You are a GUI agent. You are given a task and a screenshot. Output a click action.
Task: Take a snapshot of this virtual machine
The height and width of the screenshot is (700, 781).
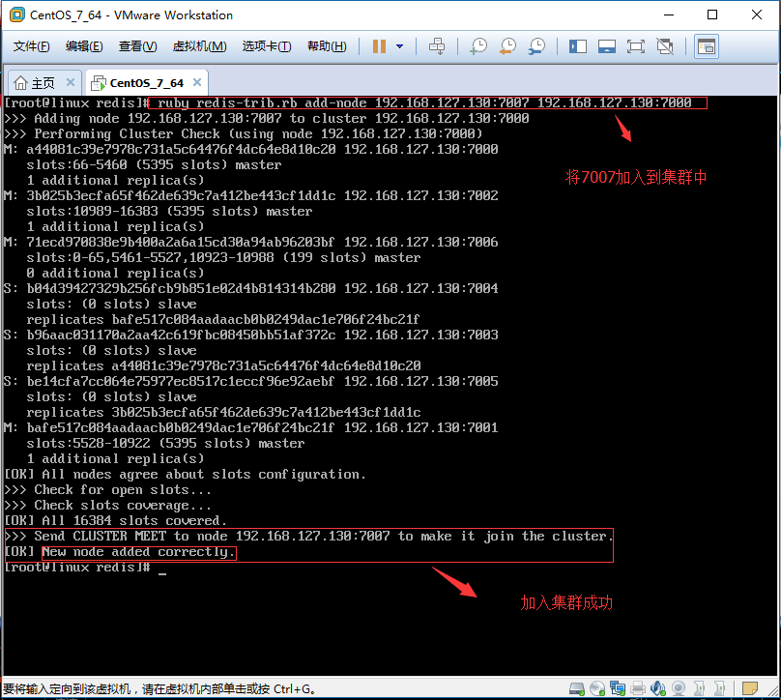(x=478, y=46)
